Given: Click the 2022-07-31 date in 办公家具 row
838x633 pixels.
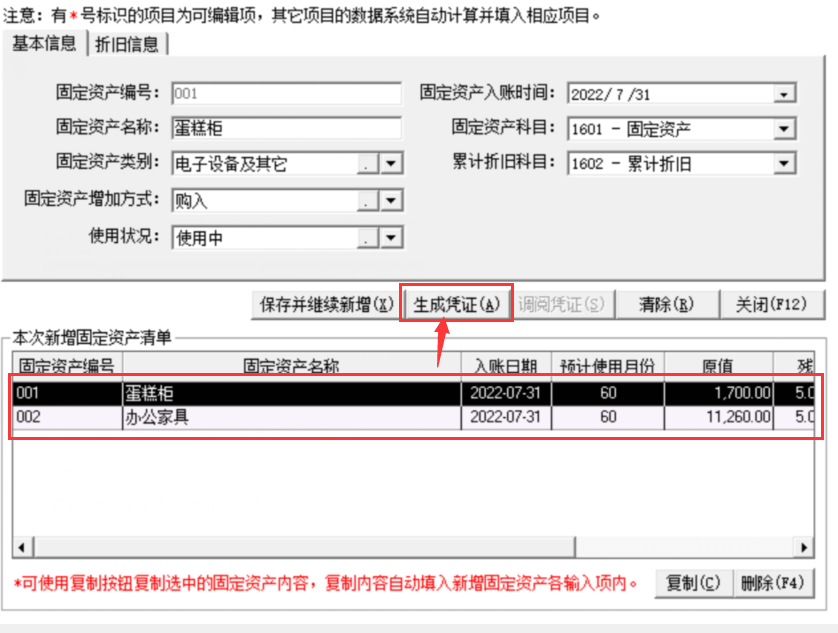Looking at the screenshot, I should [x=506, y=417].
